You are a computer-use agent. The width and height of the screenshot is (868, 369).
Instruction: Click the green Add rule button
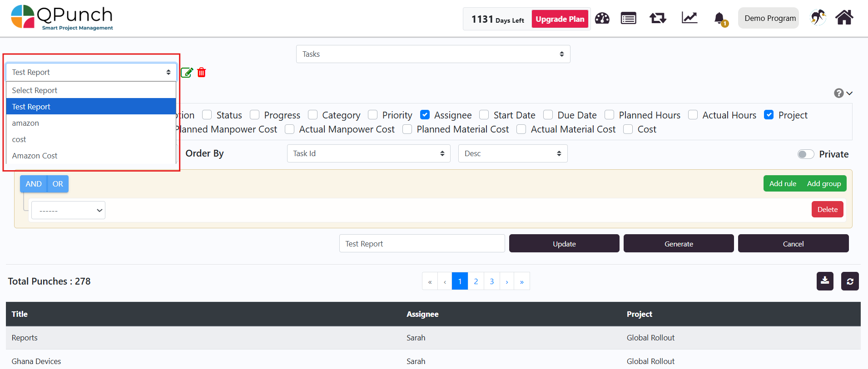782,184
